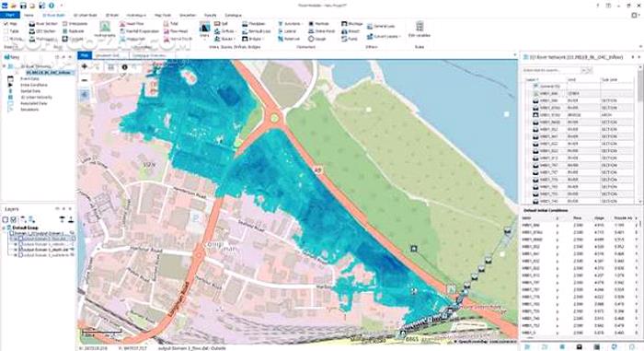This screenshot has width=644, height=351.
Task: Click the Sub Unit column header
Action: [616, 79]
